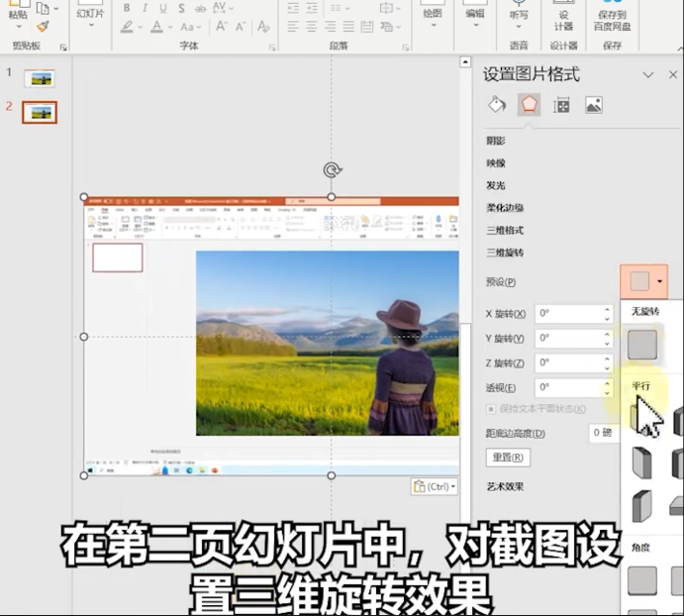Switch to Effects pentagon tab in format pane
Viewport: 684px width, 616px height.
click(529, 105)
